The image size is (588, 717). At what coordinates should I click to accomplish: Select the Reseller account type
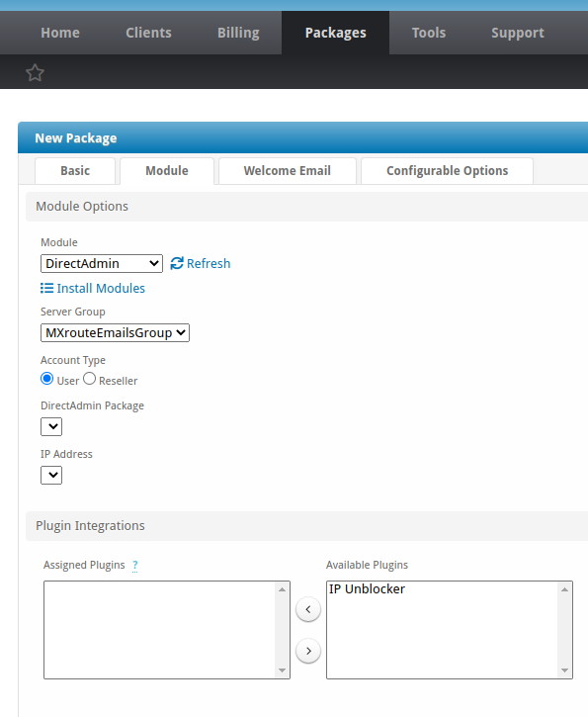click(90, 379)
